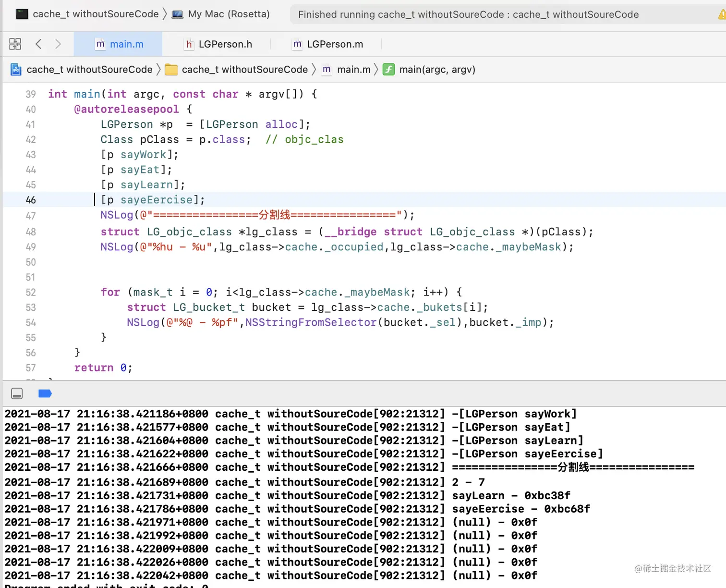Click the console 分割线 separator output line
Viewport: 726px width, 588px height.
[x=573, y=467]
